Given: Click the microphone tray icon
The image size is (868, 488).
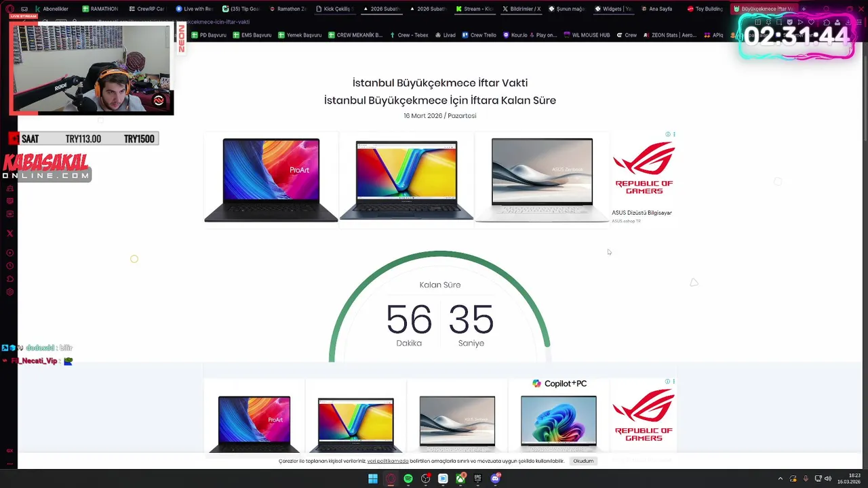Looking at the screenshot, I should click(806, 479).
